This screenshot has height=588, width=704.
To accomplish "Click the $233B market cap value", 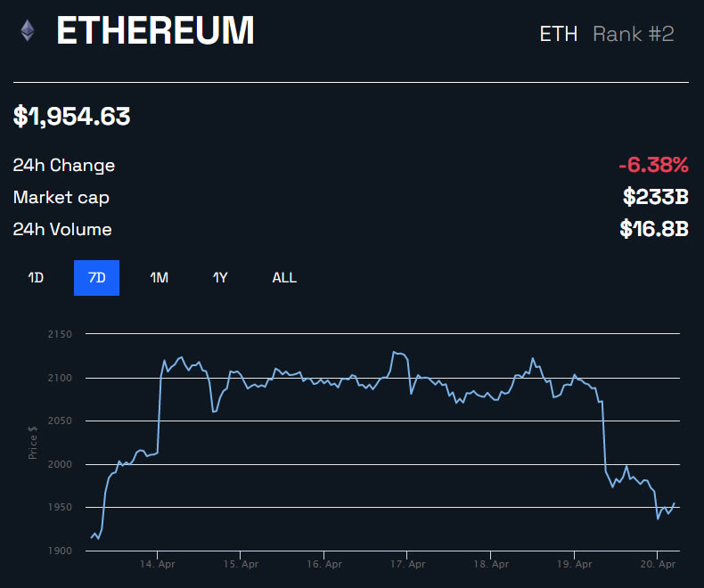I will [655, 197].
